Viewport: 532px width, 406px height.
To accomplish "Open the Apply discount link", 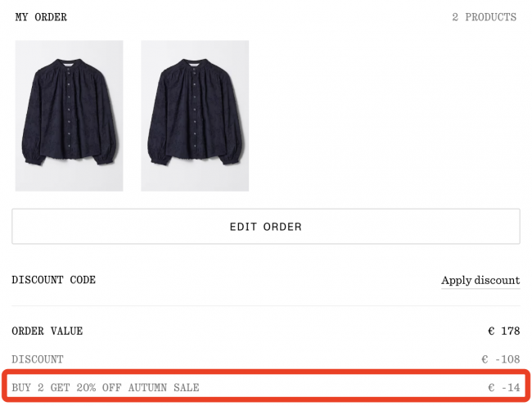I will 480,281.
